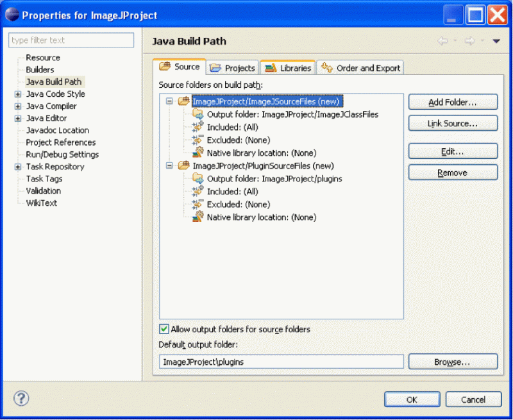The height and width of the screenshot is (420, 513).
Task: Select Project References in the tree
Action: coord(61,142)
